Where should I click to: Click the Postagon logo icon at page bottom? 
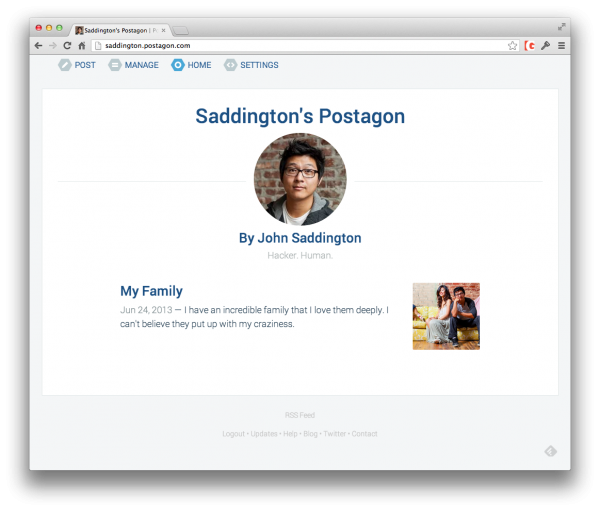click(x=551, y=451)
